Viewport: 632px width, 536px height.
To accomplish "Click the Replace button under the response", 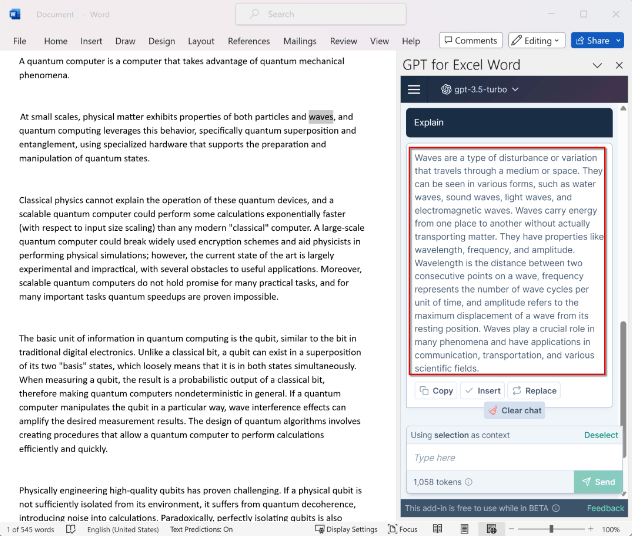I will (534, 391).
